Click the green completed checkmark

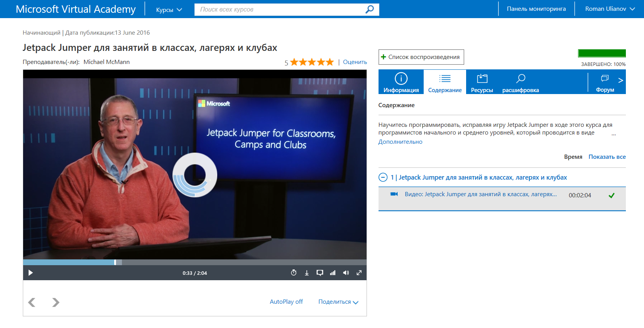pos(612,195)
